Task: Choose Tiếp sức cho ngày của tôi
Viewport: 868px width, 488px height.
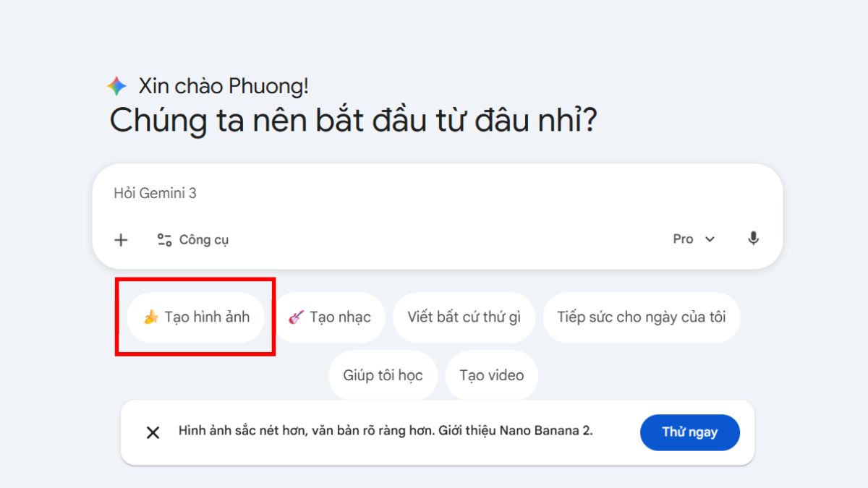Action: pos(641,317)
